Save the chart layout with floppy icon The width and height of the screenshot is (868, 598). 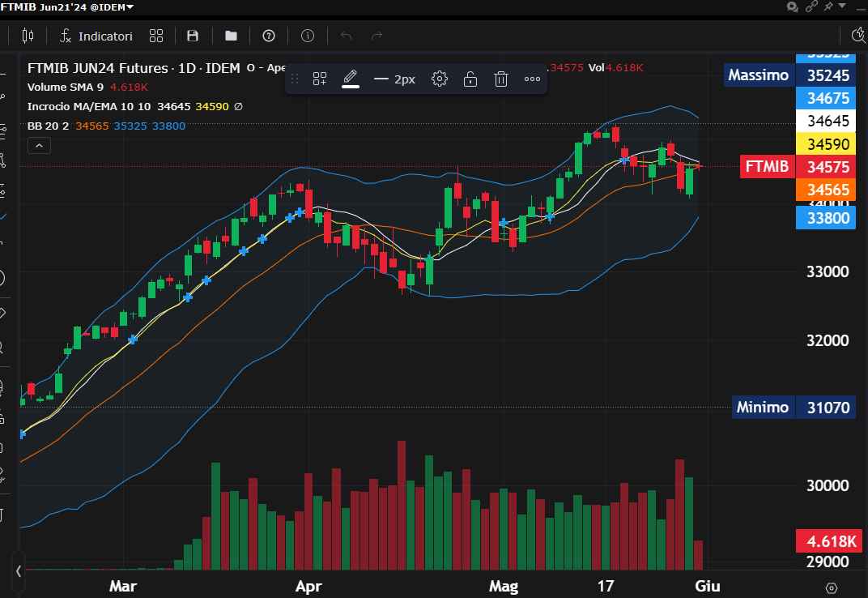(193, 36)
